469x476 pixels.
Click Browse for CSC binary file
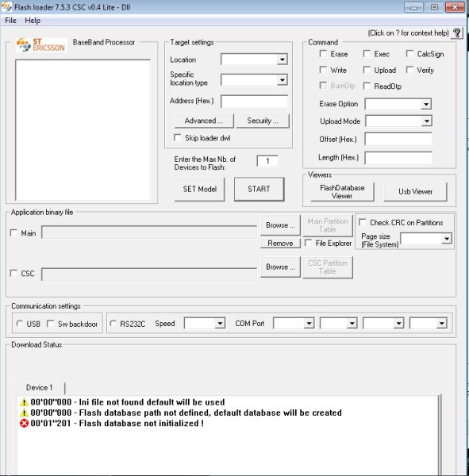[280, 267]
